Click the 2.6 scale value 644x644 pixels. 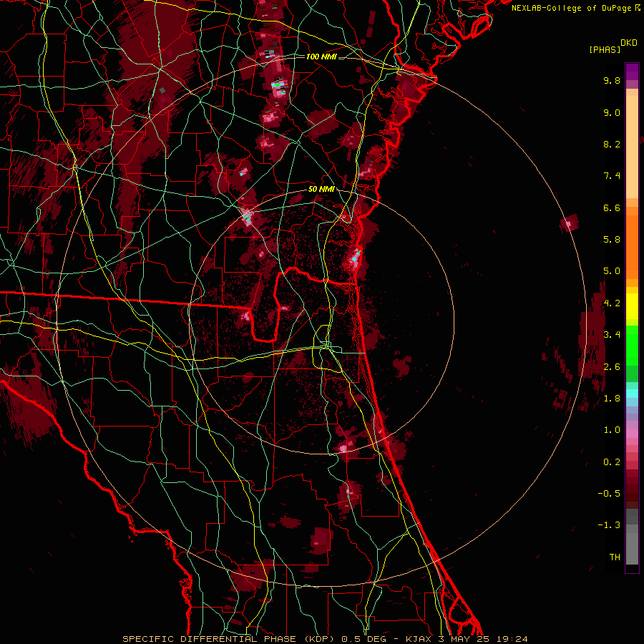[612, 367]
